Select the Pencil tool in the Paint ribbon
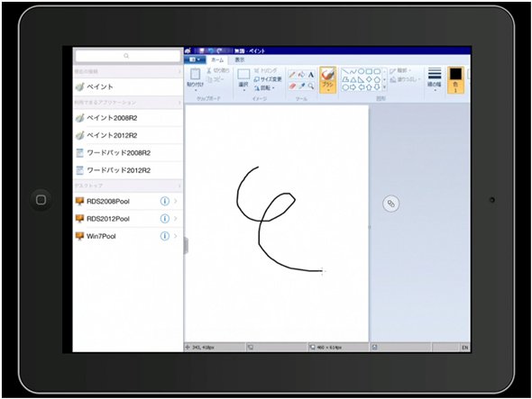 point(291,75)
